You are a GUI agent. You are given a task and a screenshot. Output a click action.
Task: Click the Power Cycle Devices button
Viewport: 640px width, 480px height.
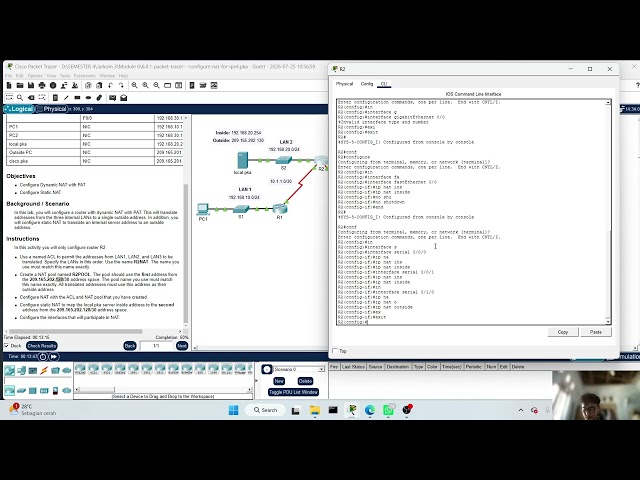[43, 357]
